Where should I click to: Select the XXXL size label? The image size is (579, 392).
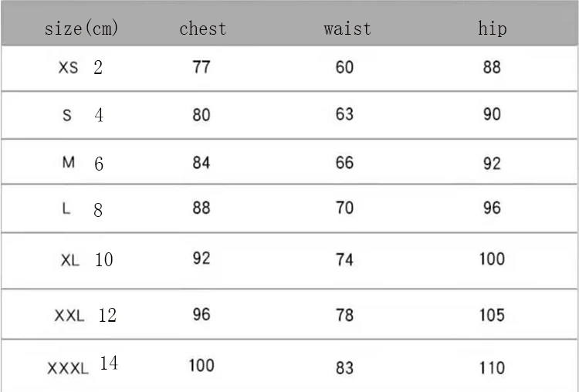click(x=68, y=368)
